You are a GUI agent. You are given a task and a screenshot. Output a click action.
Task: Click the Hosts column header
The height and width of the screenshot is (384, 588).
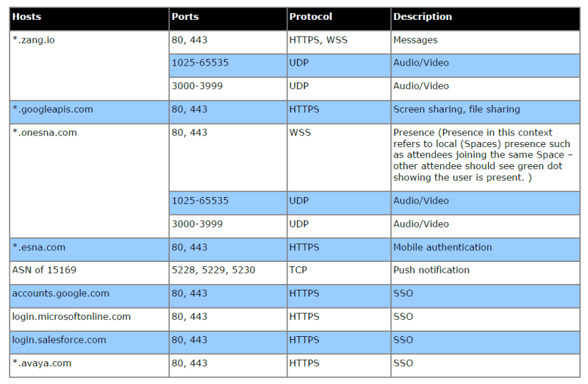[x=89, y=18]
